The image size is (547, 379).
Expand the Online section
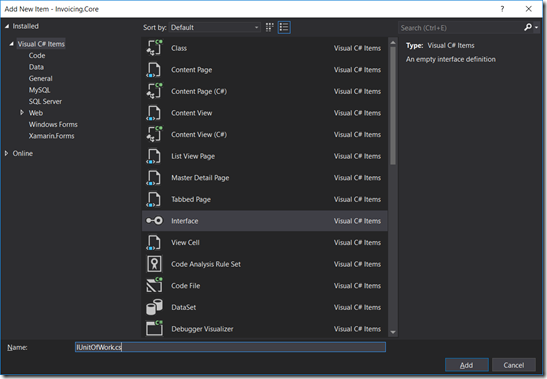[6, 153]
